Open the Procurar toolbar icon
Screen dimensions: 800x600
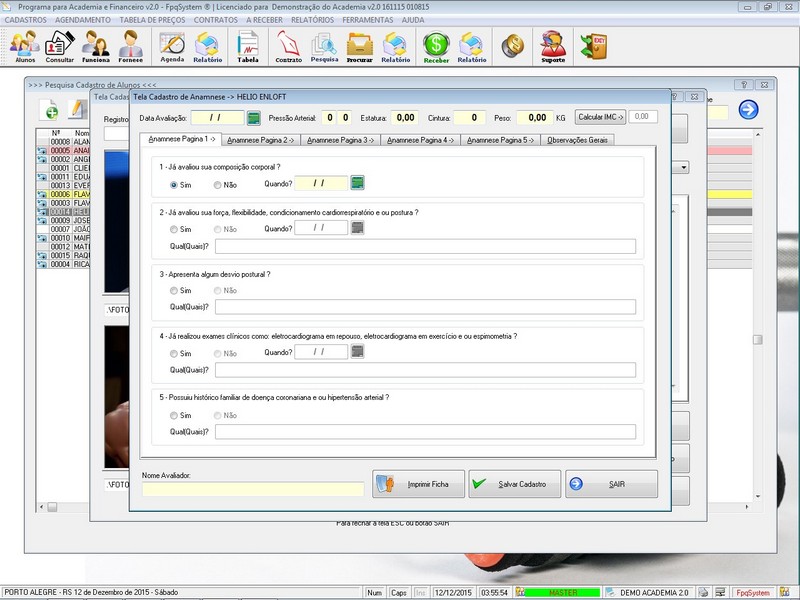(360, 46)
